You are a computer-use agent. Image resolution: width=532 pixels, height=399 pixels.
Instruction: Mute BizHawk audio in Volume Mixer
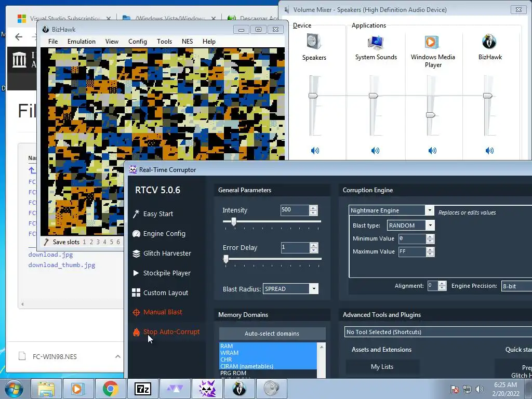click(489, 150)
